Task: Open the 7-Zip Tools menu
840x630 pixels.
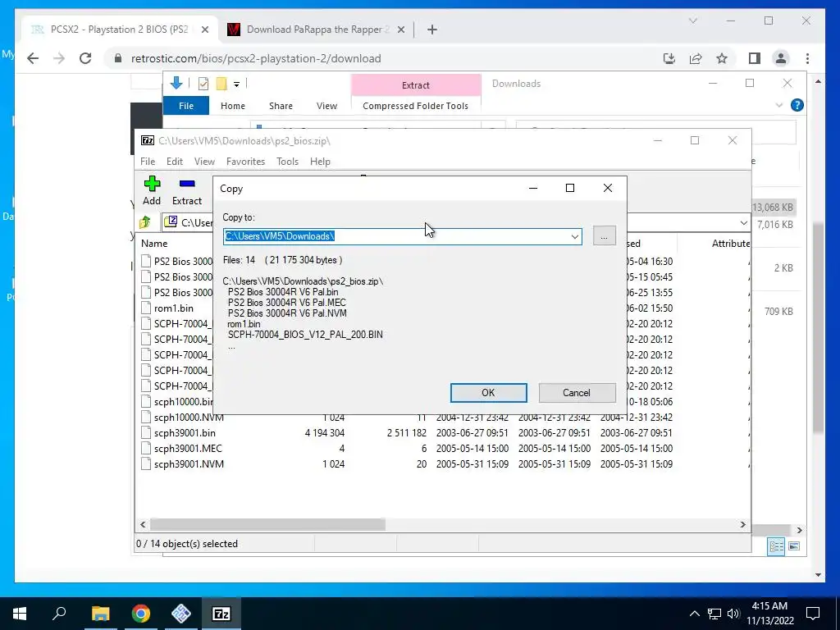Action: click(287, 162)
